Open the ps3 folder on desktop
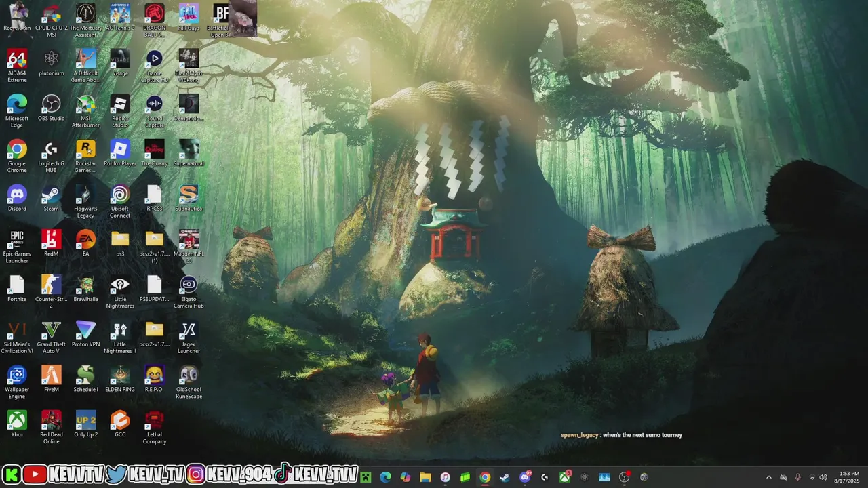The image size is (868, 488). pyautogui.click(x=120, y=243)
